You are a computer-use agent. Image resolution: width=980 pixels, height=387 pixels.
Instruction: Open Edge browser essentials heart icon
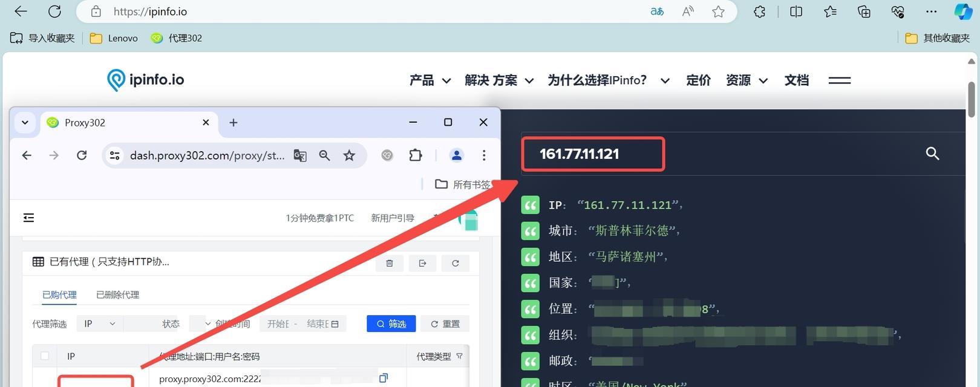coord(898,11)
